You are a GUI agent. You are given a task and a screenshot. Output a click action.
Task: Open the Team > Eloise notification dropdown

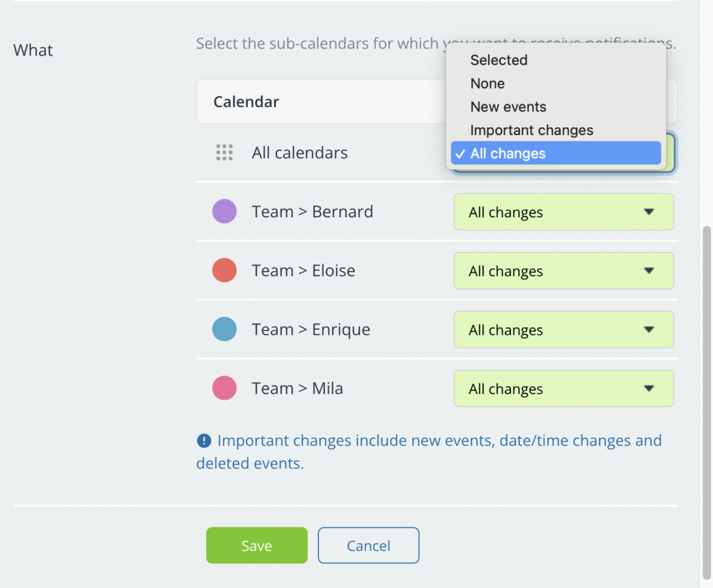(x=563, y=271)
